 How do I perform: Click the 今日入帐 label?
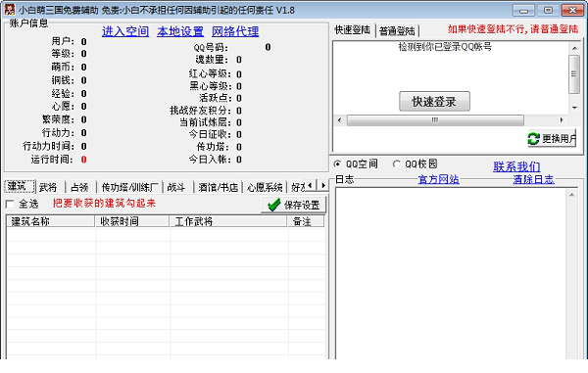coord(210,160)
